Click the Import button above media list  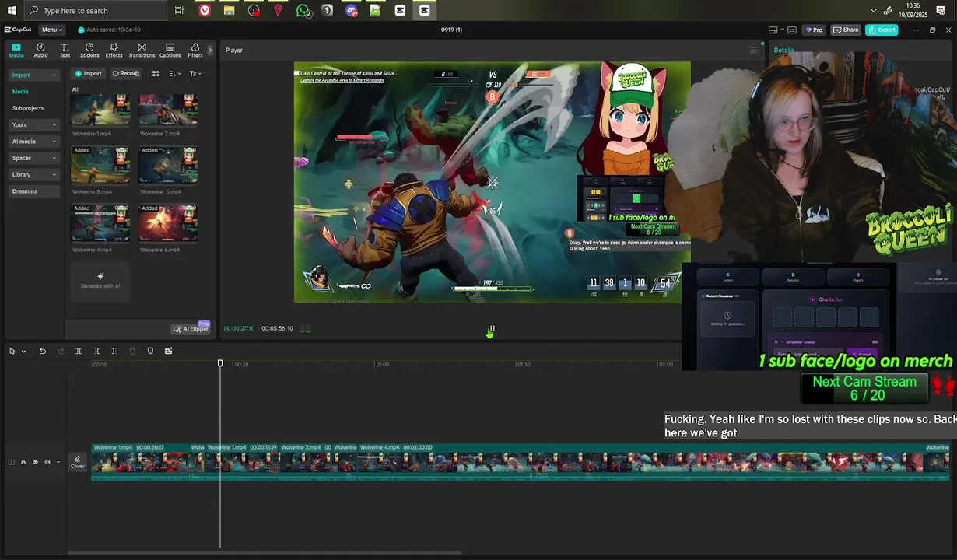pos(88,73)
